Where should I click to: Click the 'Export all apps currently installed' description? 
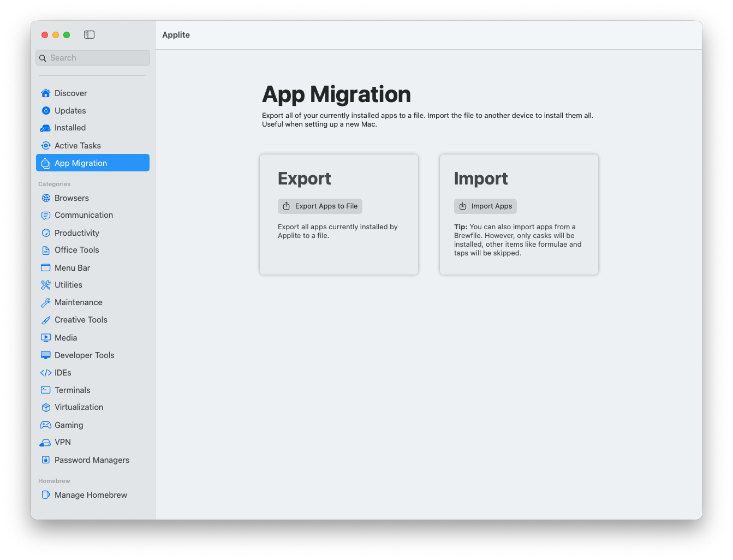[338, 231]
